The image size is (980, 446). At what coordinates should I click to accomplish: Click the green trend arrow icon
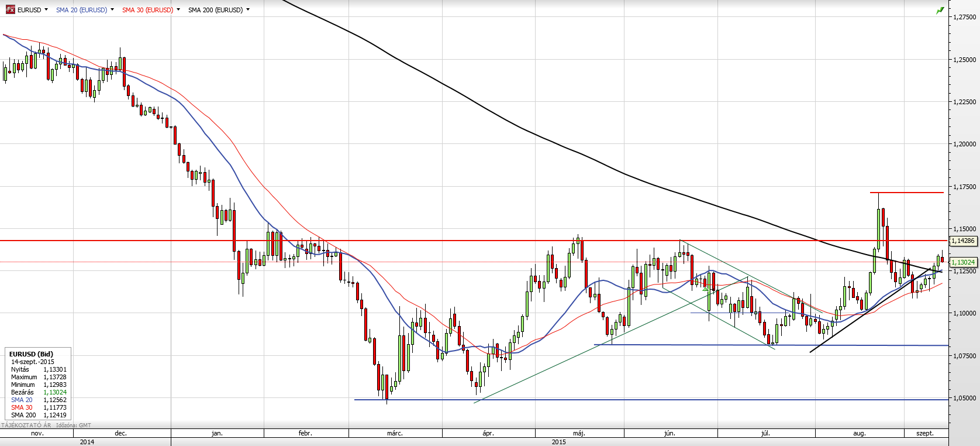coord(940,11)
